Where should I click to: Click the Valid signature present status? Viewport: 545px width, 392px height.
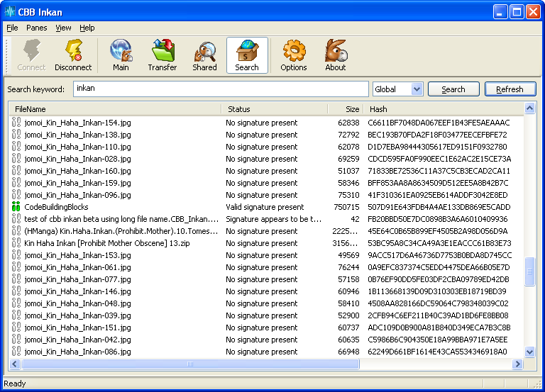(x=265, y=207)
